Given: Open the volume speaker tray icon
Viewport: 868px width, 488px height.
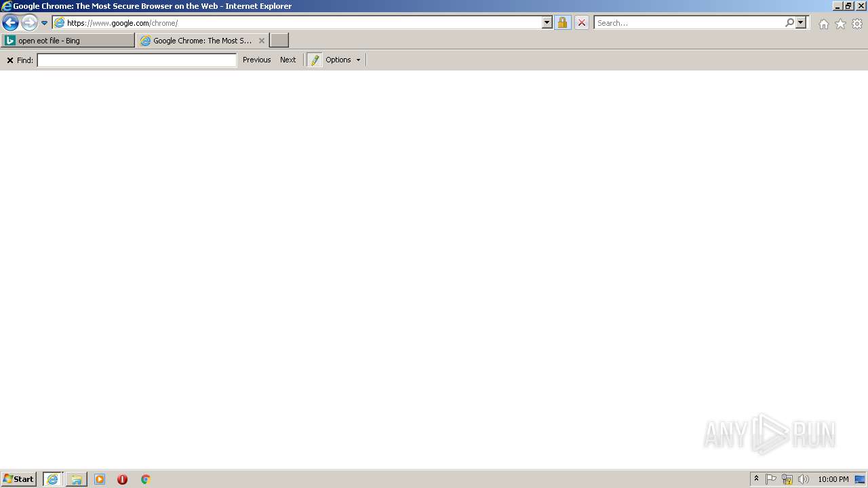Looking at the screenshot, I should click(x=804, y=479).
